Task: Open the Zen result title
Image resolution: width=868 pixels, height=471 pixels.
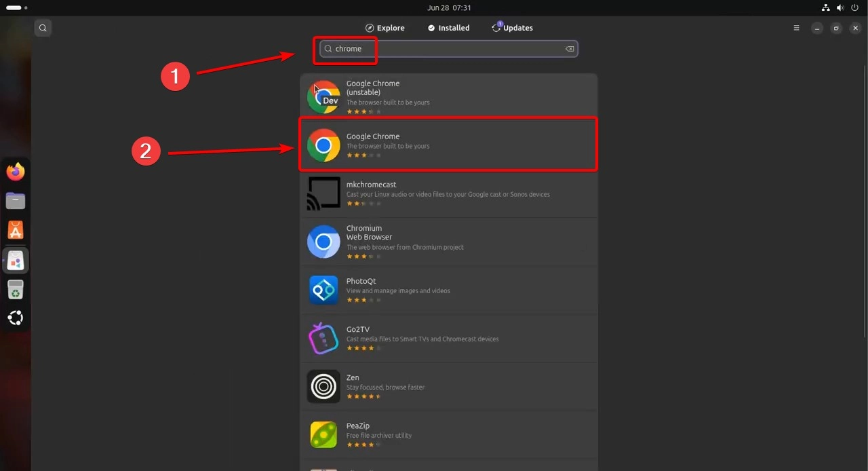Action: [353, 378]
